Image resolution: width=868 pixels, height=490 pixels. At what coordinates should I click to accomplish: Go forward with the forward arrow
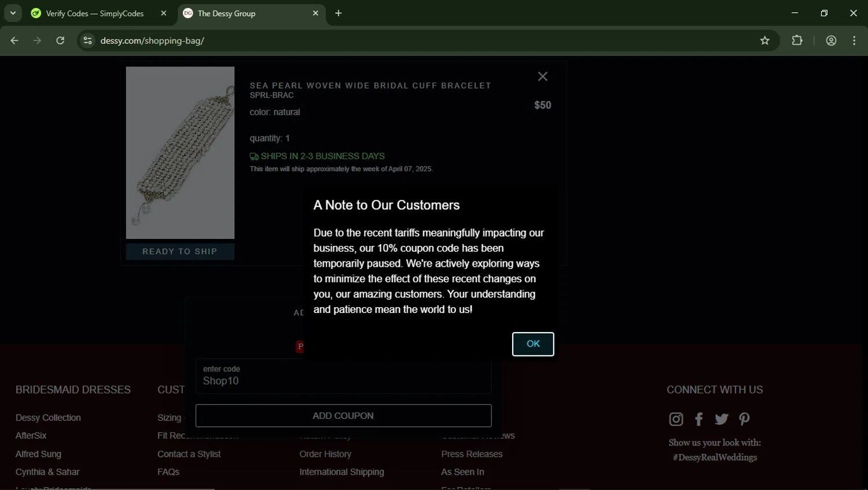[x=37, y=40]
